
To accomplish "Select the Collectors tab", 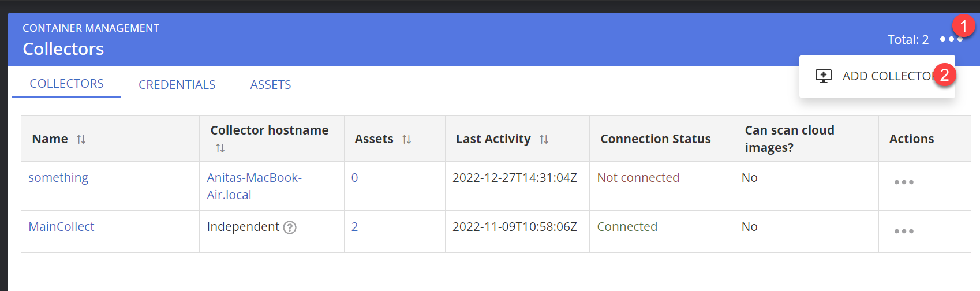I will click(66, 84).
